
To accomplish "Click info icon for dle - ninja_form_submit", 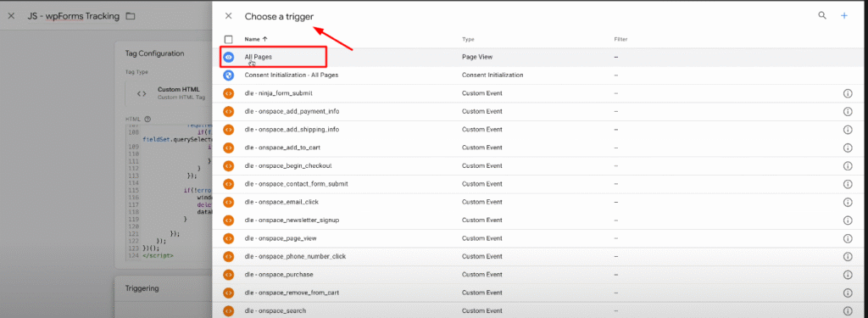I will pos(847,93).
